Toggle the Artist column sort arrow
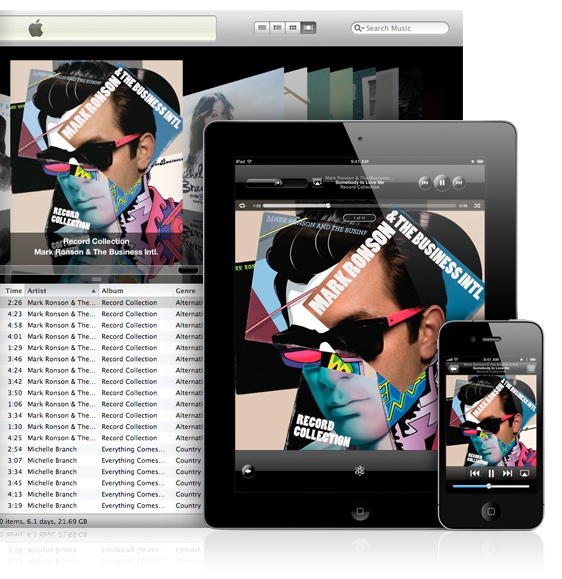 pyautogui.click(x=94, y=291)
